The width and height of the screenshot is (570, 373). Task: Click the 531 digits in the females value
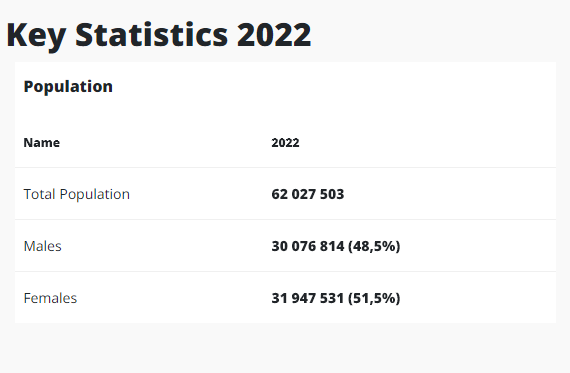(332, 298)
